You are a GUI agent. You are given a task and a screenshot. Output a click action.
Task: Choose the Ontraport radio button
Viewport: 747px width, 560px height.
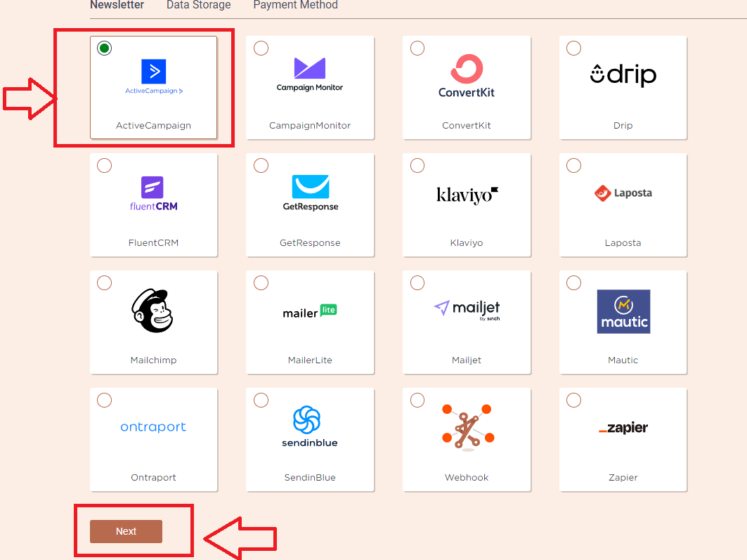click(x=104, y=400)
